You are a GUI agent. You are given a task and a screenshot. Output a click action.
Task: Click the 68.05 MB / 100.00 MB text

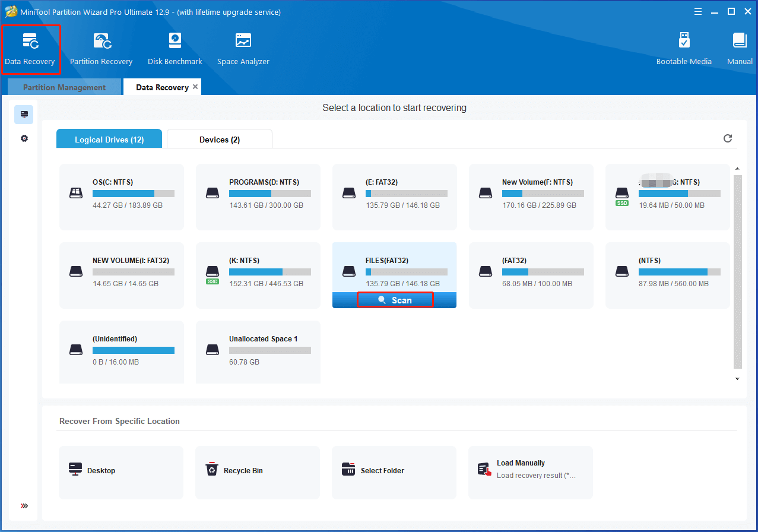[x=537, y=284]
